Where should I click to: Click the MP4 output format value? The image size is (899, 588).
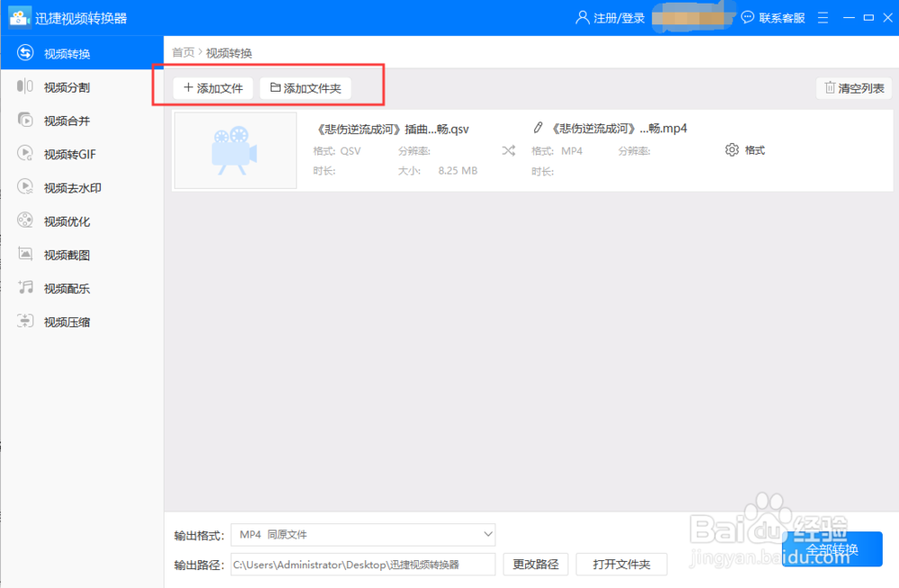coord(572,151)
